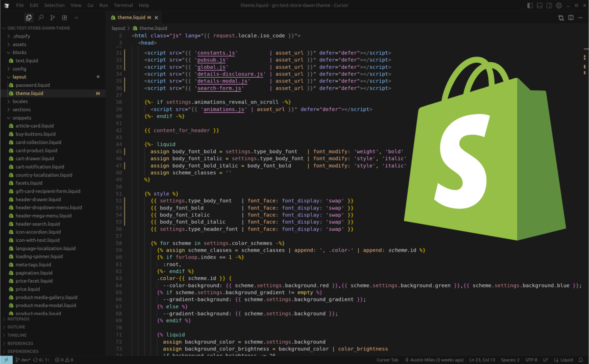Click the open changes compare icon
589x364 pixels.
(561, 18)
